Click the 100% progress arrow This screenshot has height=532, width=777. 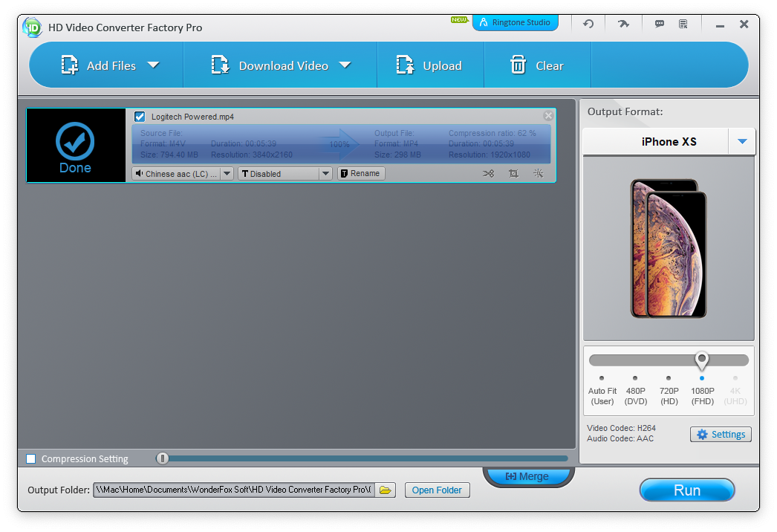(339, 144)
